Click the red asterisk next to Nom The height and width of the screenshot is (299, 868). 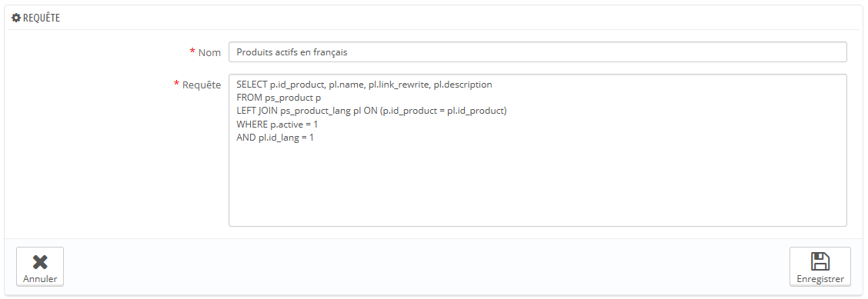point(192,51)
